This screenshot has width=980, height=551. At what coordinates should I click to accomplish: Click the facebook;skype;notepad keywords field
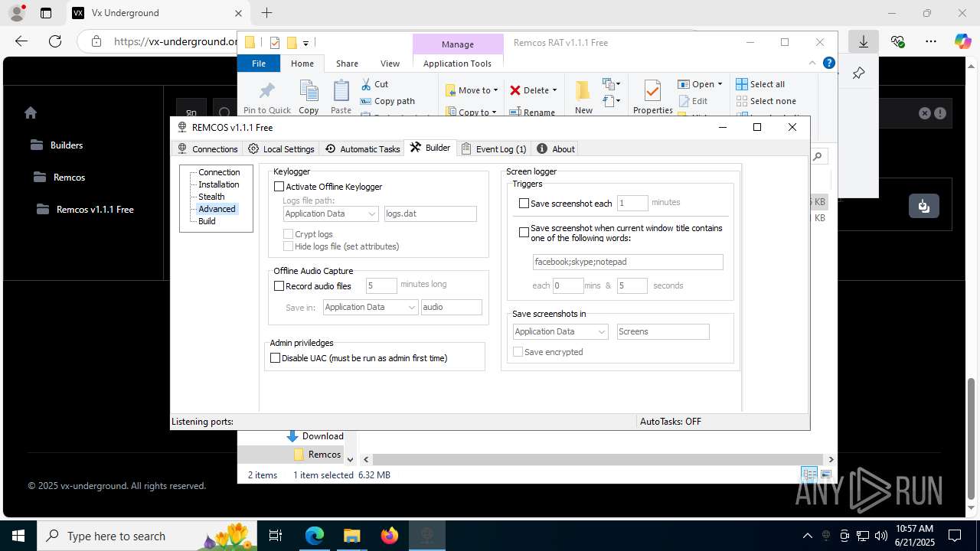click(x=628, y=262)
